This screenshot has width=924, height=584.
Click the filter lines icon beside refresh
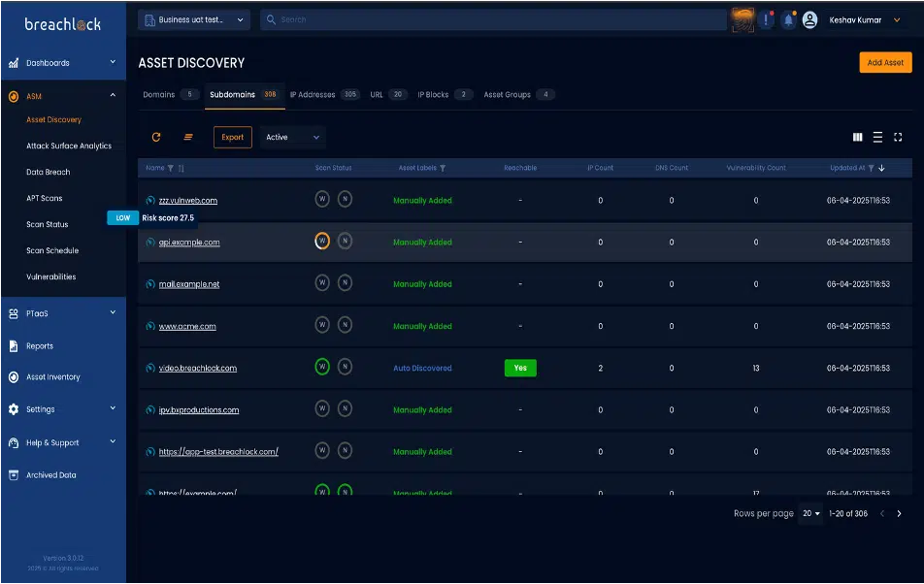pos(188,137)
